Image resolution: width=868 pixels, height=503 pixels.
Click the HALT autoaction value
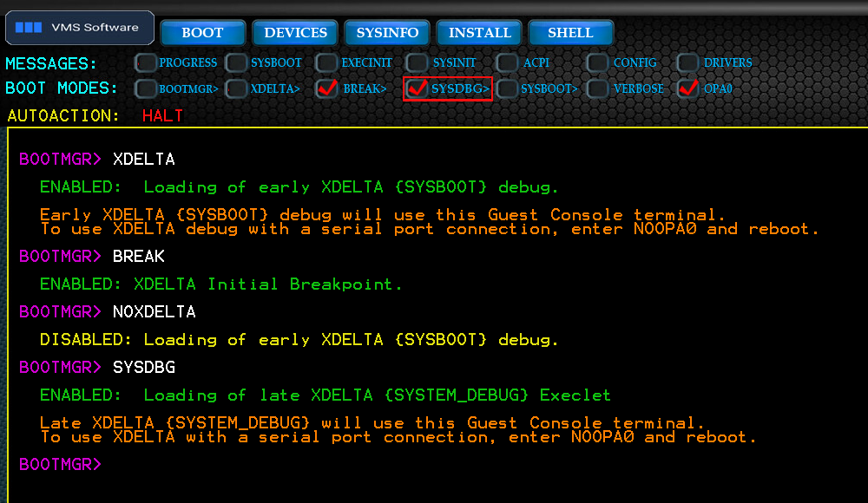162,115
